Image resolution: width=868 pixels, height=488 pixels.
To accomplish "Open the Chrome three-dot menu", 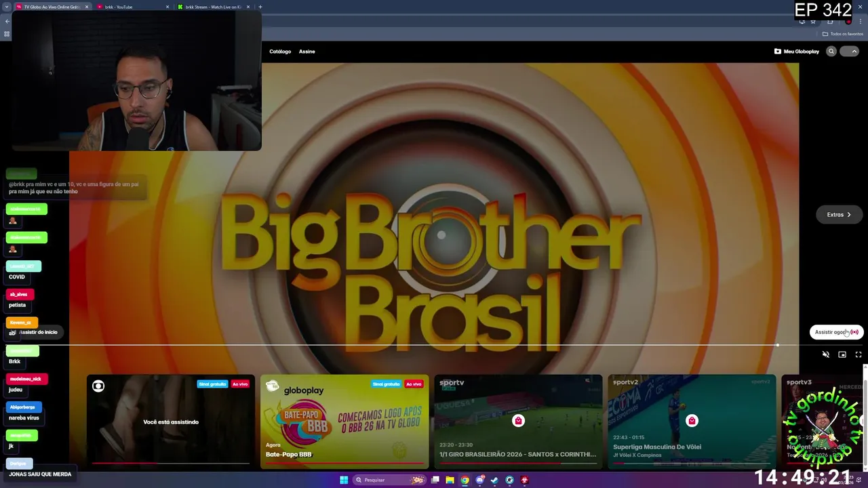I will point(861,21).
